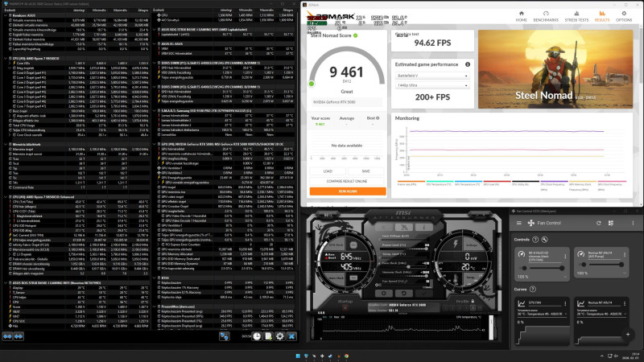644x362 pixels.
Task: Open three-dot menu on CPU FAN control card
Action: click(x=565, y=256)
